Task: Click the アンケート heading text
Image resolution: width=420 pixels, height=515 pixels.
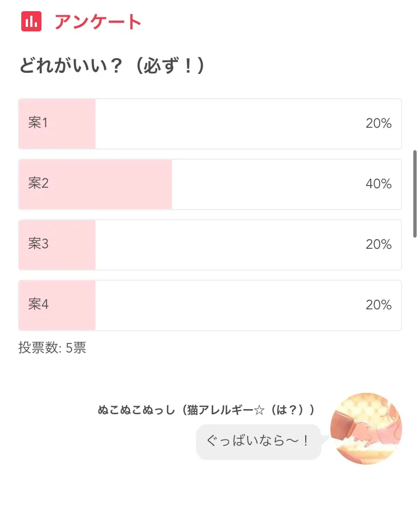Action: [98, 22]
